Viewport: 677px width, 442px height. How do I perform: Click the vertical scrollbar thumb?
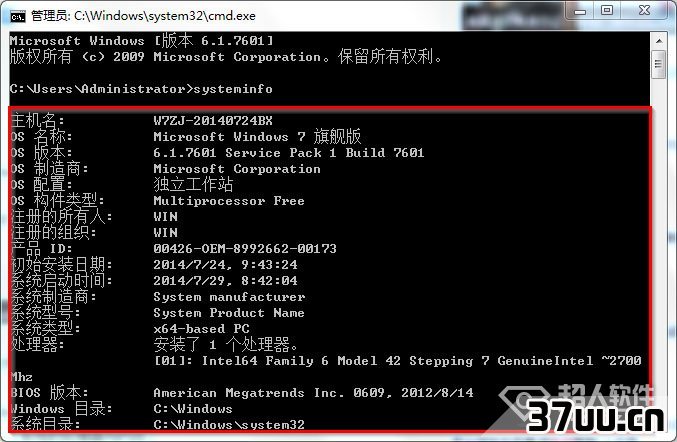659,64
